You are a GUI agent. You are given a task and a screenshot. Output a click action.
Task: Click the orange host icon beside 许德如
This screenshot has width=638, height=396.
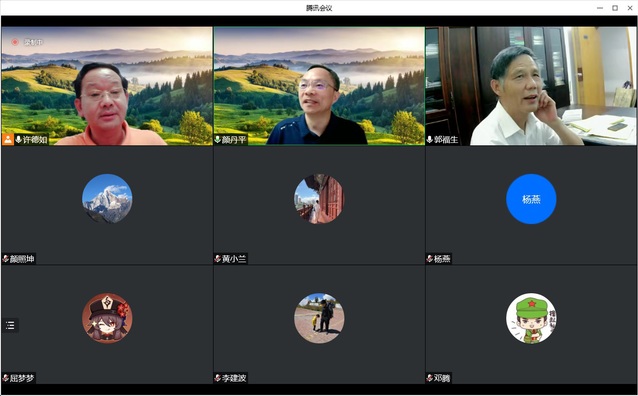pos(8,140)
